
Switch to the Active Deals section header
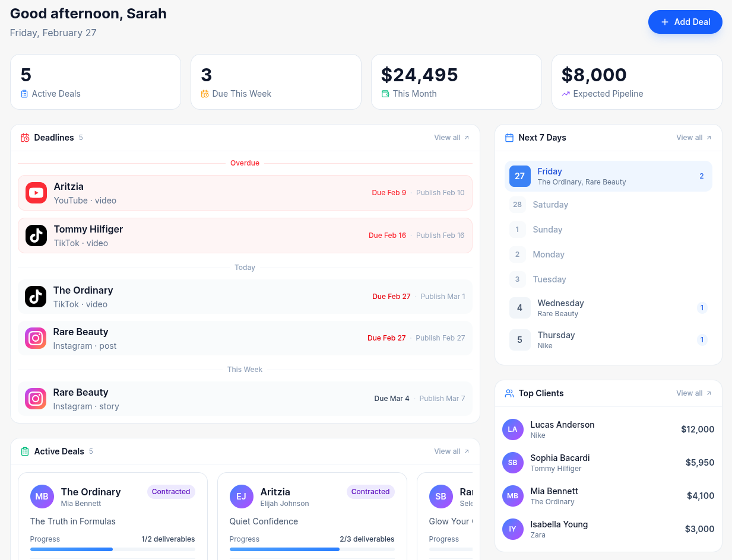point(59,451)
